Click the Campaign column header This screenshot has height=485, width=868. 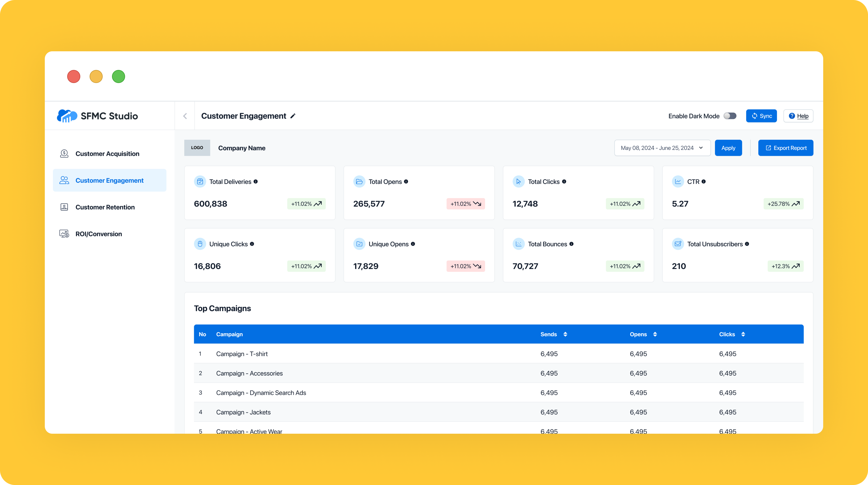(x=229, y=334)
